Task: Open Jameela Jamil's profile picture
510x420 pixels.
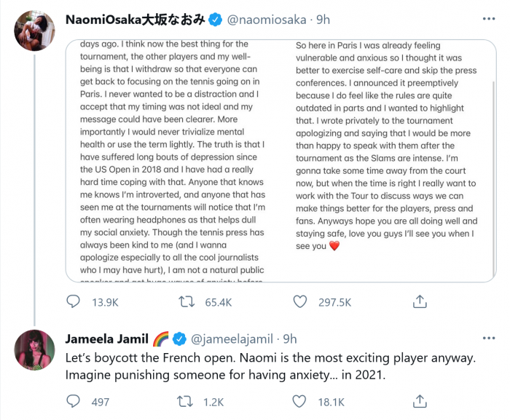Action: 34,349
